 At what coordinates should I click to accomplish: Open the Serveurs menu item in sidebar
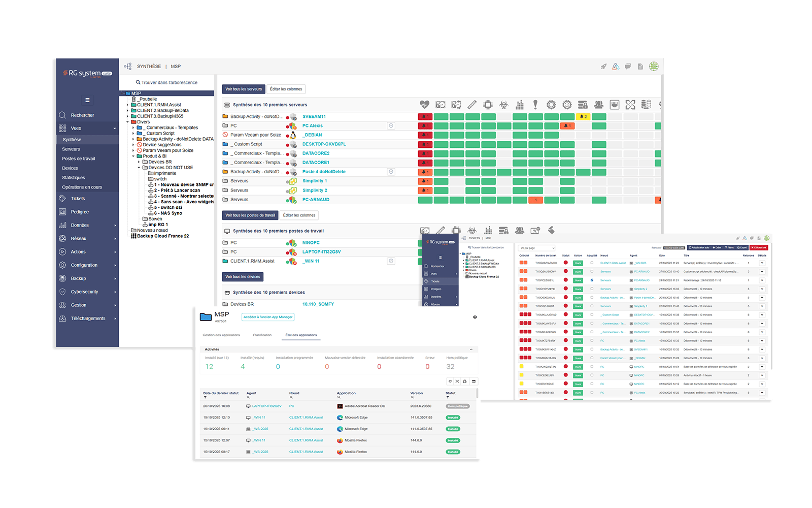[71, 149]
